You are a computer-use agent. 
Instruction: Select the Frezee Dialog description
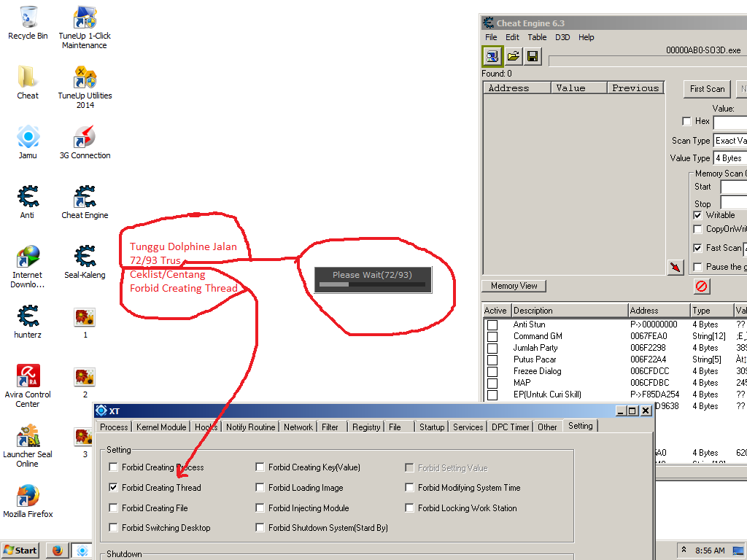(x=537, y=371)
